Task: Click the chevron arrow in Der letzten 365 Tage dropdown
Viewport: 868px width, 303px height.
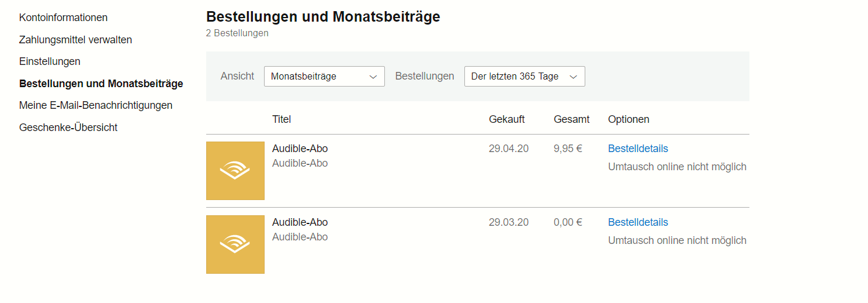Action: click(574, 77)
